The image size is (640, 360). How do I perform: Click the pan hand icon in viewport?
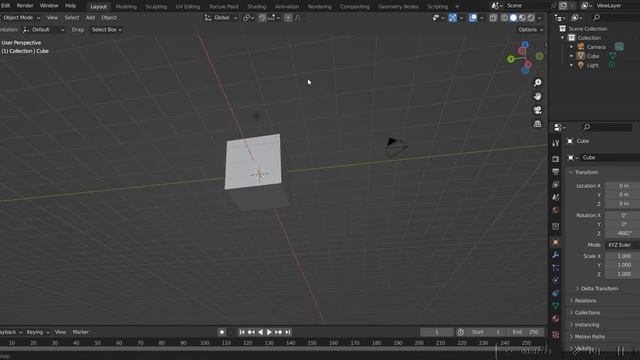(x=538, y=96)
